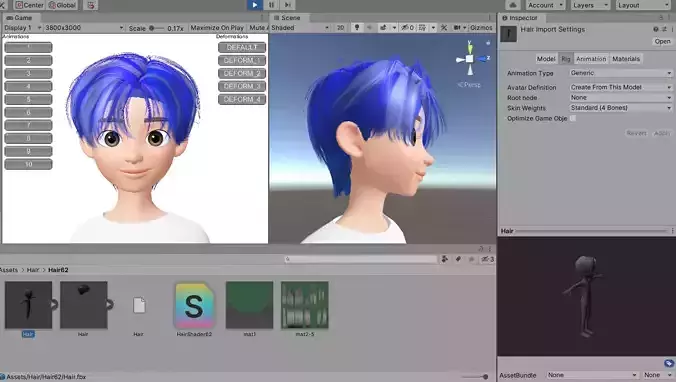Open AssetBundle name None dropdown
The height and width of the screenshot is (382, 676).
[592, 375]
